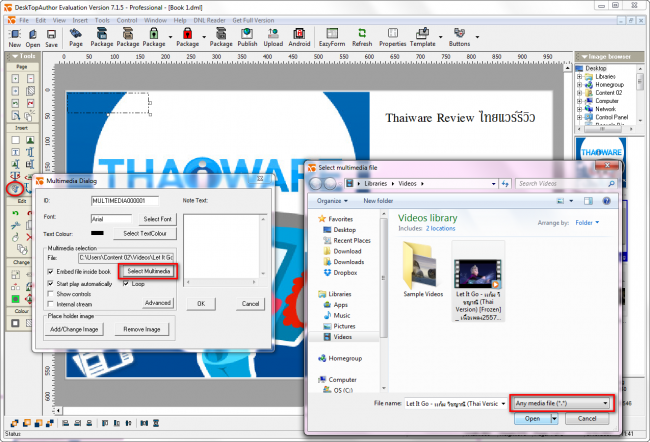Click the green fill colour icon in Change section

(15, 299)
